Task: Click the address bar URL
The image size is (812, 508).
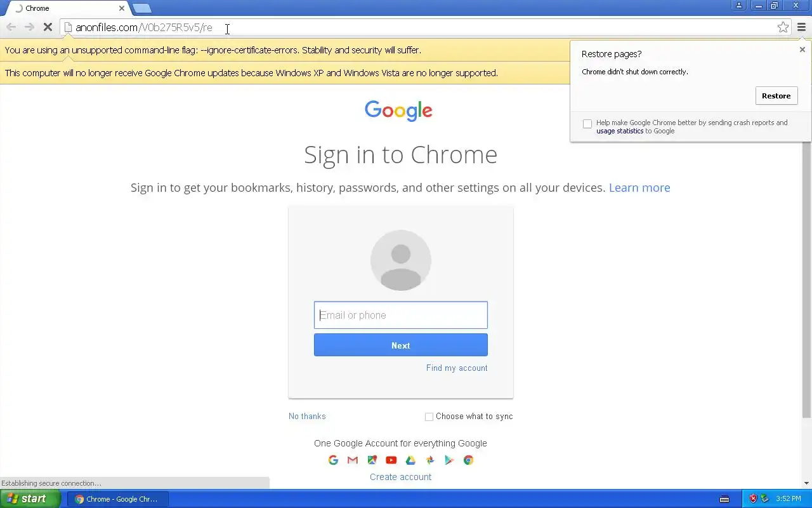Action: click(144, 27)
